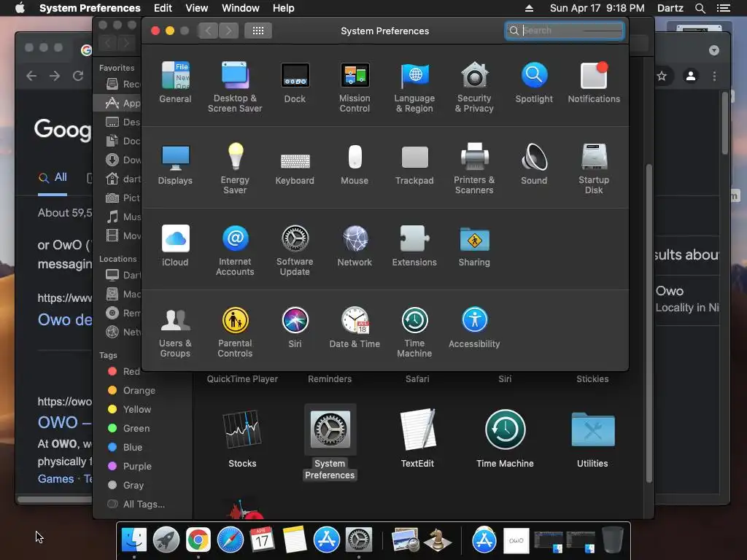Select TextEdit app in Finder window
The width and height of the screenshot is (747, 560).
pos(417,438)
